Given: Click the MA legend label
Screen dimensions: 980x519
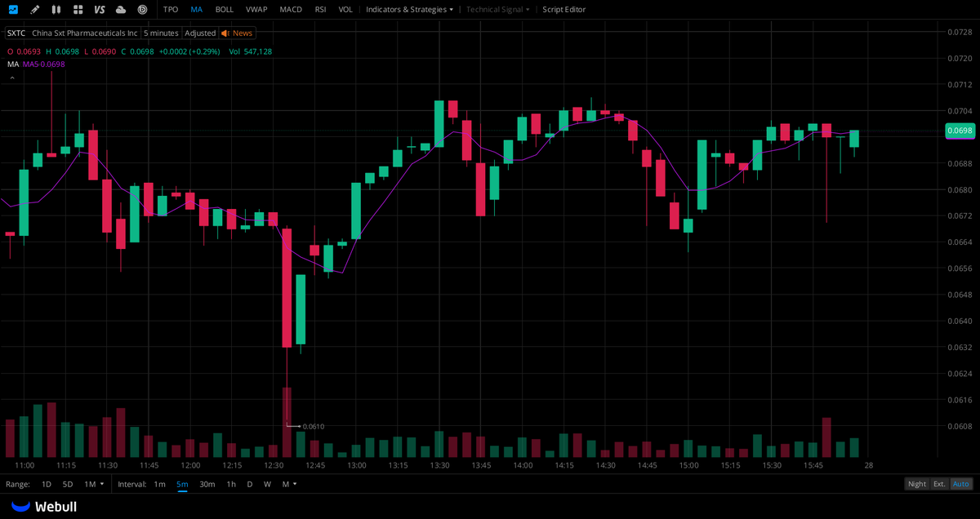Looking at the screenshot, I should pyautogui.click(x=13, y=64).
